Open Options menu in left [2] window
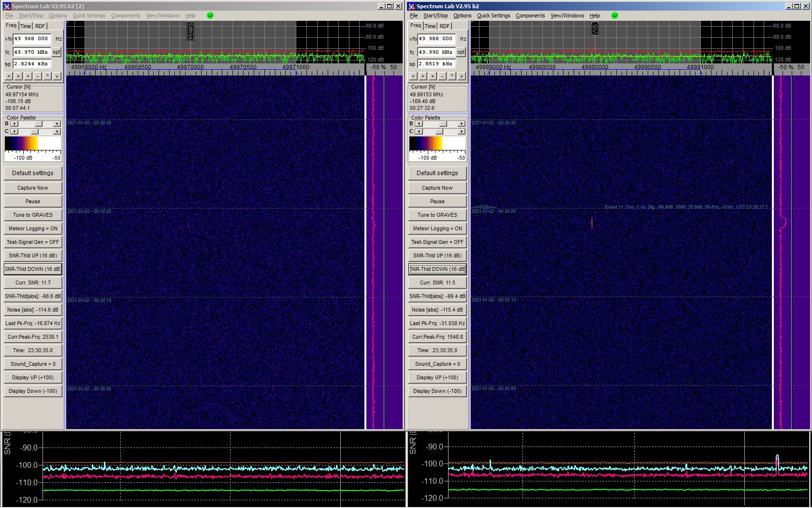 tap(58, 15)
